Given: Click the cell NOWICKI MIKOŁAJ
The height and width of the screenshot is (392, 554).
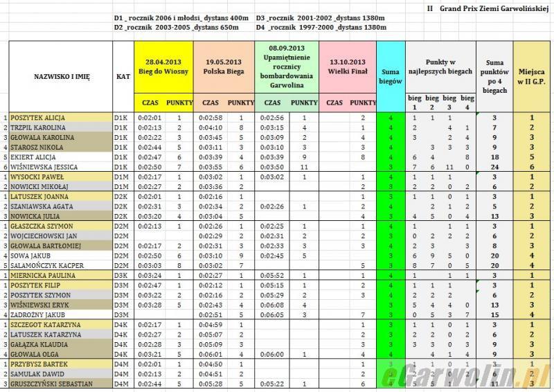Looking at the screenshot, I should point(61,186).
